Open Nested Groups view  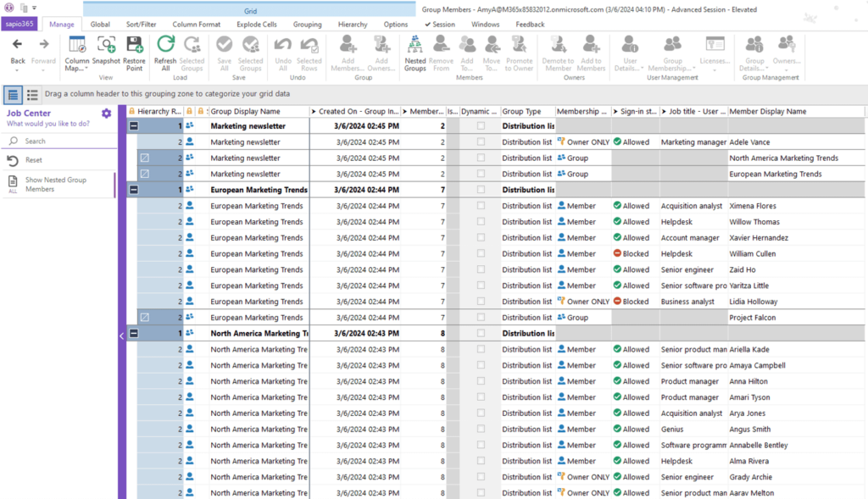pyautogui.click(x=415, y=53)
